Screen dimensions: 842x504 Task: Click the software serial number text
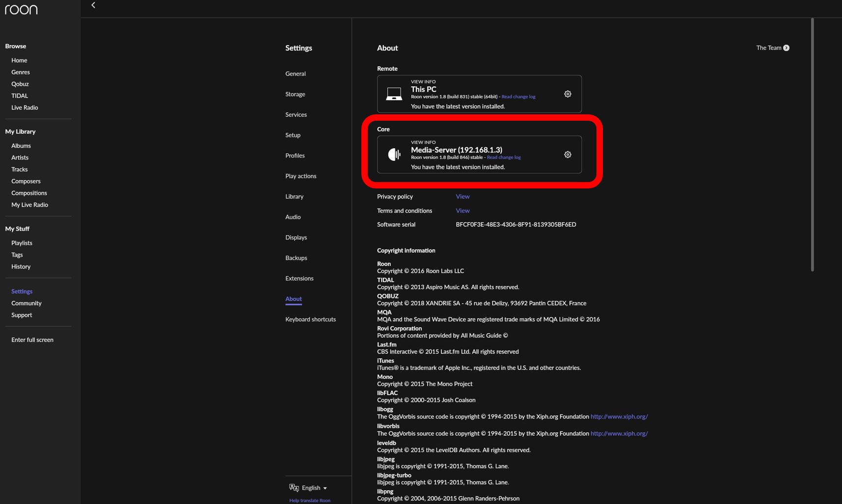tap(516, 225)
